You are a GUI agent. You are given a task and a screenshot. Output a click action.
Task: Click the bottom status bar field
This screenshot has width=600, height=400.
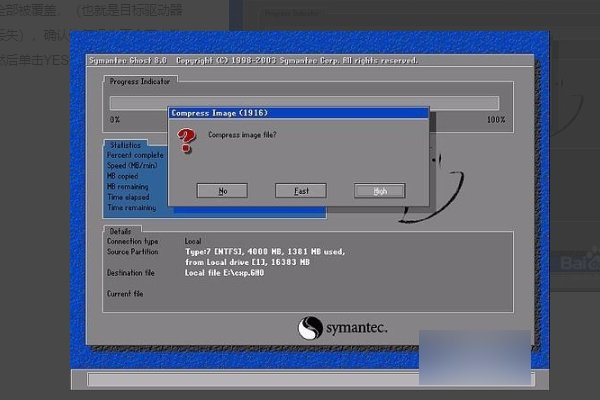[x=300, y=380]
